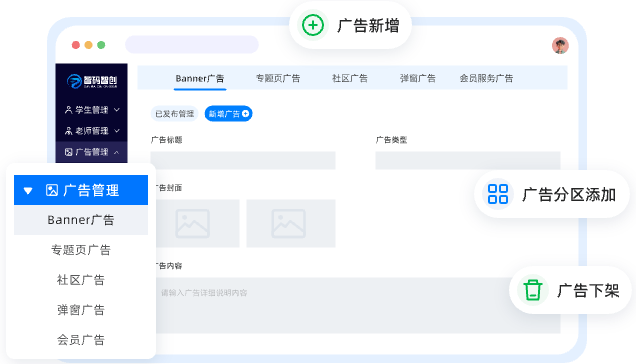
Task: Switch to the 弹窗广告 tab
Action: click(x=418, y=78)
